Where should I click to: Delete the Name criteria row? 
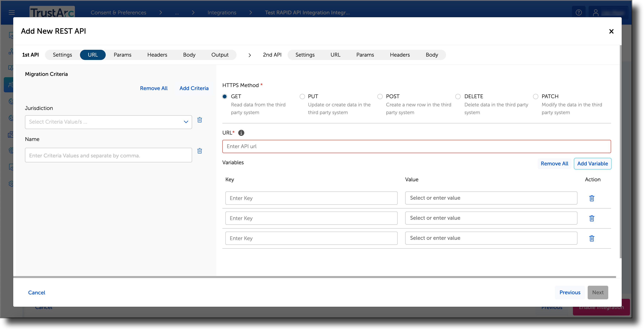pyautogui.click(x=199, y=151)
